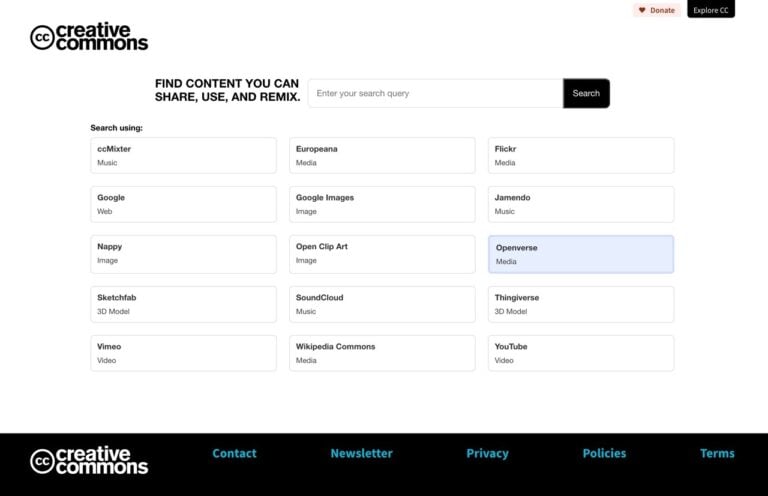
Task: Open the Explore CC menu
Action: (x=711, y=10)
